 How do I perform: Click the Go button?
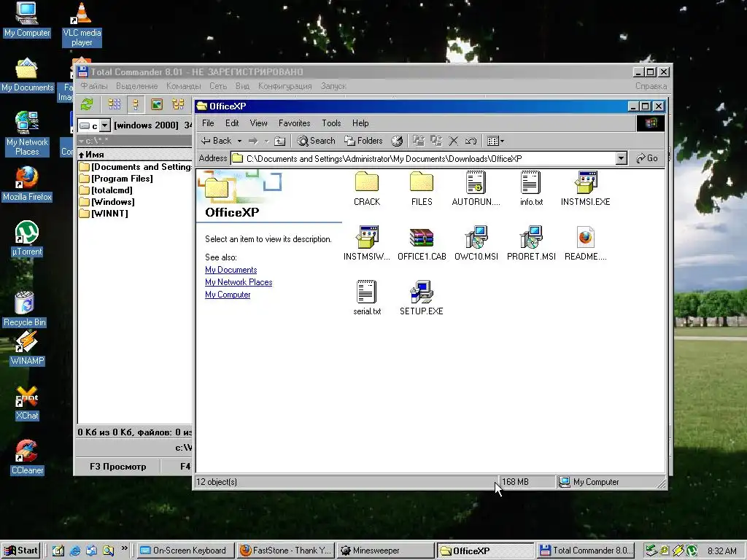coord(647,158)
